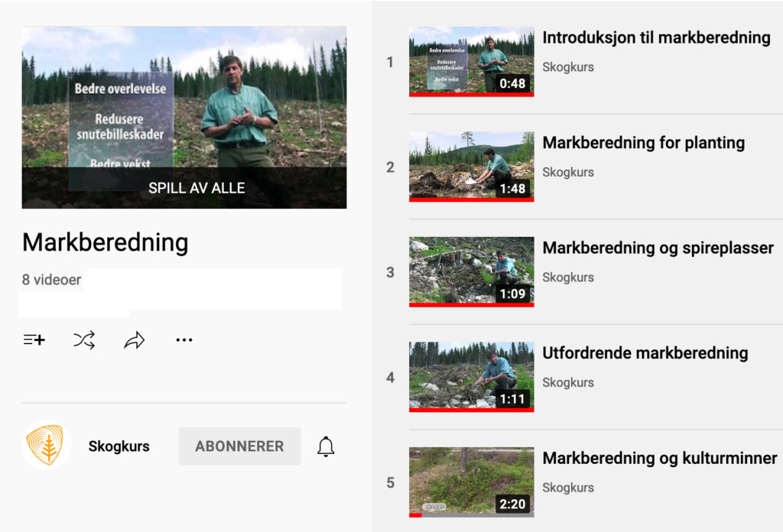Toggle the notification bell for Skogkurs
This screenshot has height=532, width=783.
pyautogui.click(x=326, y=446)
